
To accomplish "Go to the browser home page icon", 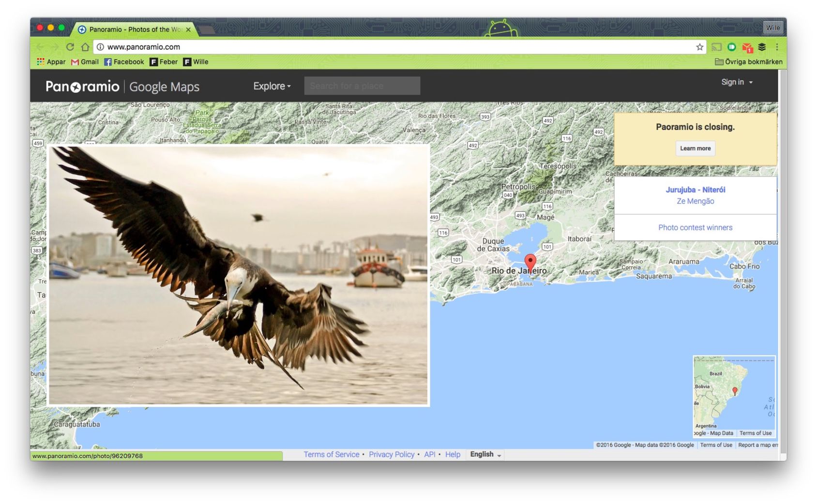I will (85, 47).
